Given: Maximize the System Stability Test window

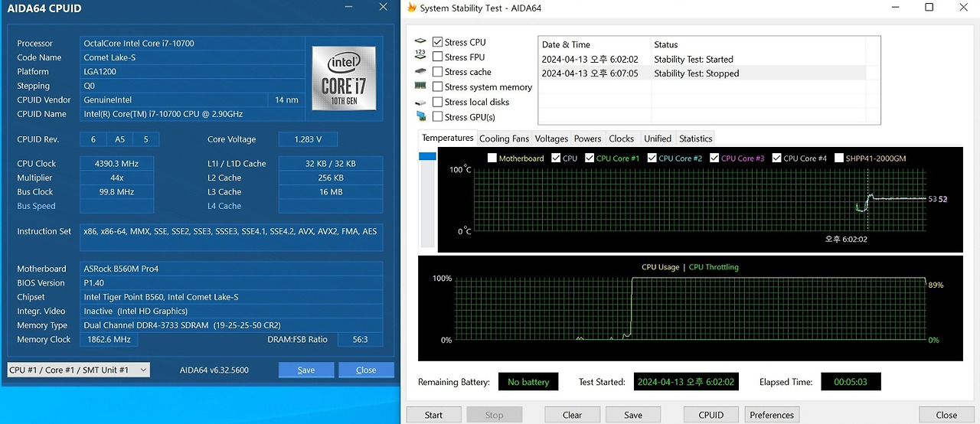Looking at the screenshot, I should (929, 8).
